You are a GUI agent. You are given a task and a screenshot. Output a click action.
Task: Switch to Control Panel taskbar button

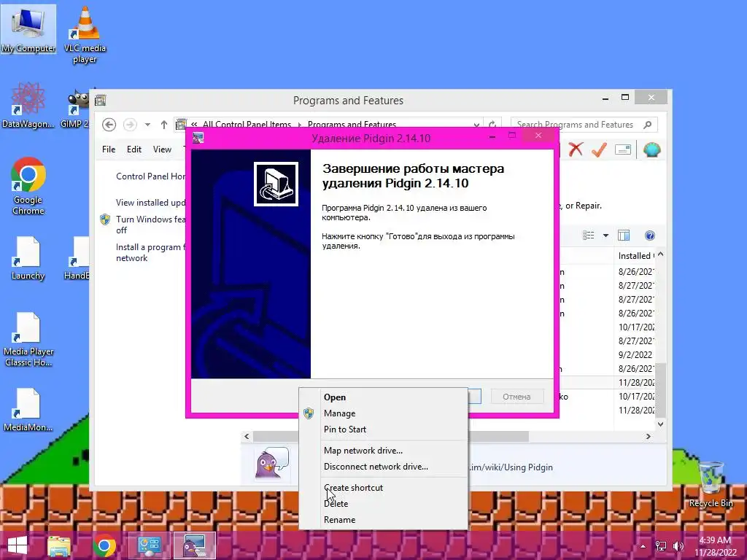150,545
